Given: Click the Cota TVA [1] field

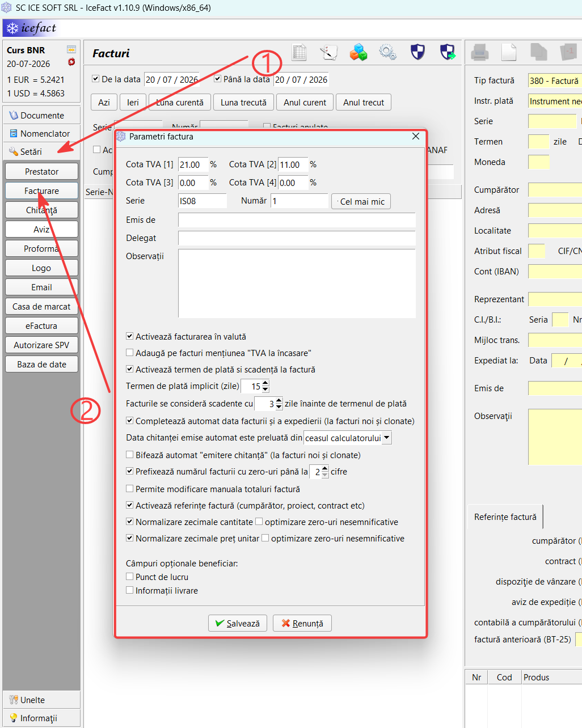Looking at the screenshot, I should [x=193, y=164].
